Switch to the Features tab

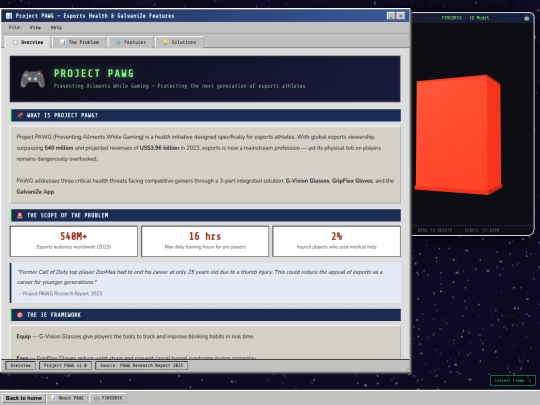tap(131, 42)
